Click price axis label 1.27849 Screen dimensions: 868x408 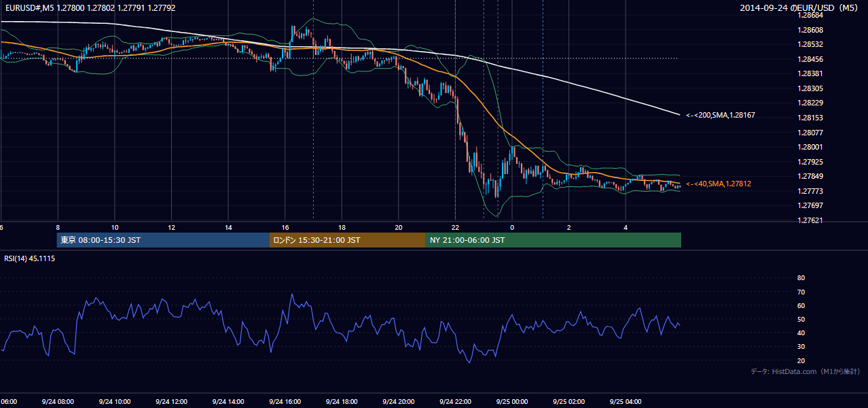(x=810, y=176)
